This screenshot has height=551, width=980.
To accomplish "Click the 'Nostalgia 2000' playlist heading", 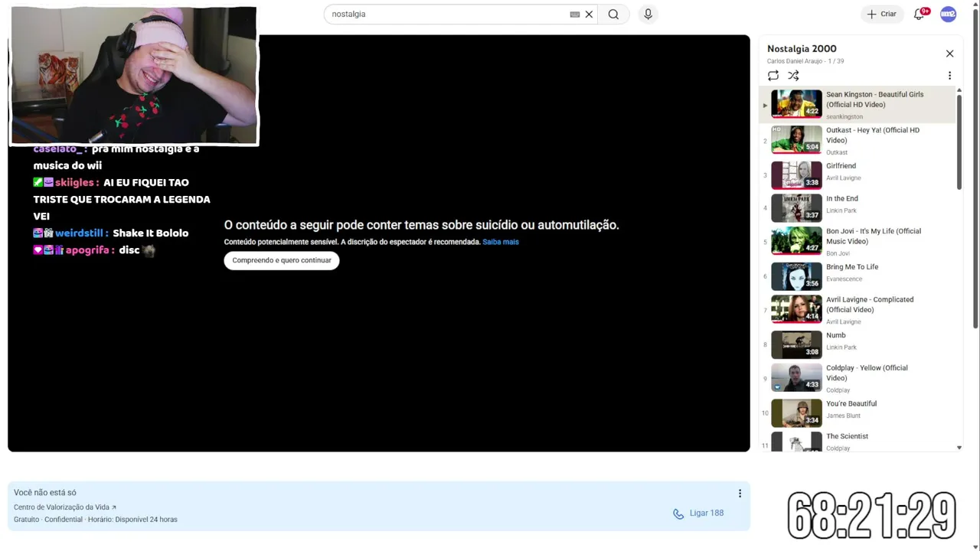I will (802, 48).
